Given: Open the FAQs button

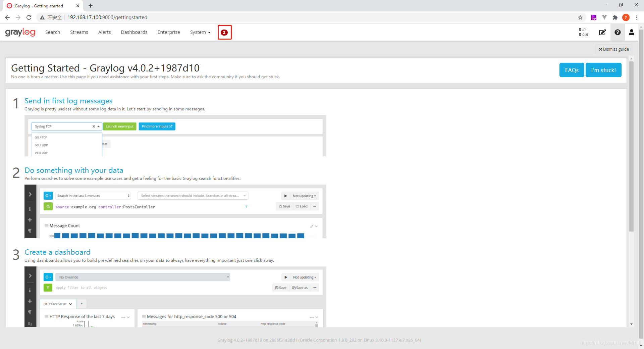Looking at the screenshot, I should coord(572,70).
